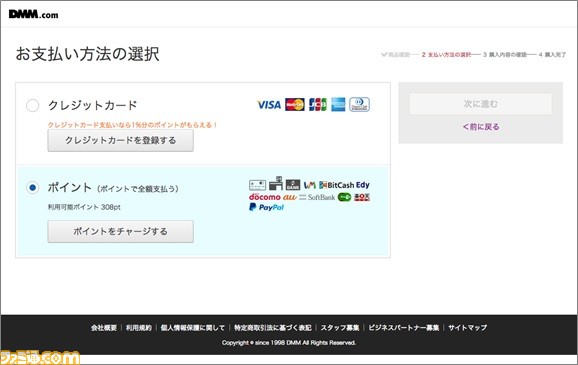Click orange 1%分のポイント promotion text
The height and width of the screenshot is (365, 578).
tap(133, 125)
